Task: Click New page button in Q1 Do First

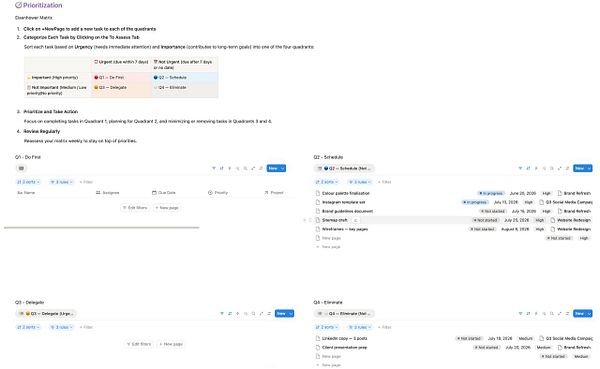Action: click(x=167, y=208)
